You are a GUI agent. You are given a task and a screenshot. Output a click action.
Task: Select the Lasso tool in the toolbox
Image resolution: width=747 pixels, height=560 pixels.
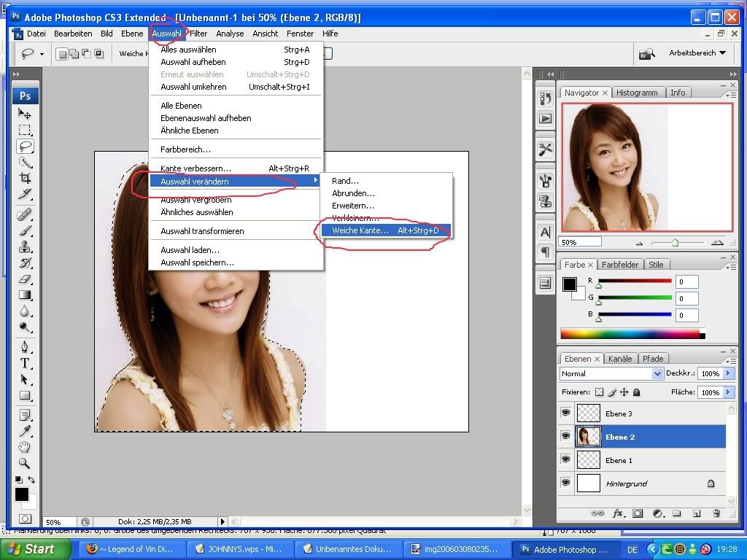[25, 146]
